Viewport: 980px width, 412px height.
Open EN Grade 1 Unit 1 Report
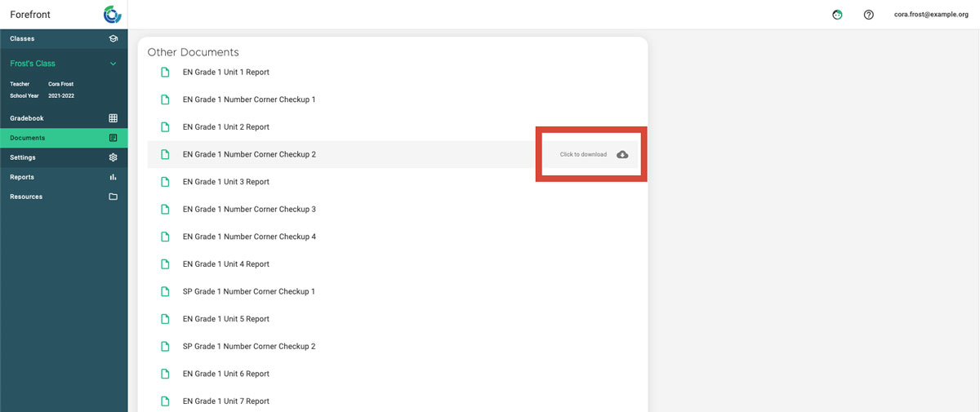coord(226,72)
